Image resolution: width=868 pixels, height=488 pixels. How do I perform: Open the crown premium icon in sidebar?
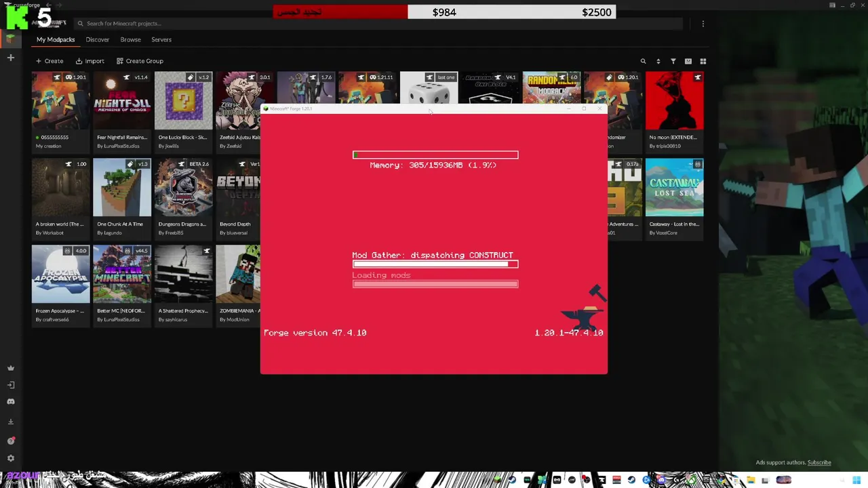[x=10, y=368]
